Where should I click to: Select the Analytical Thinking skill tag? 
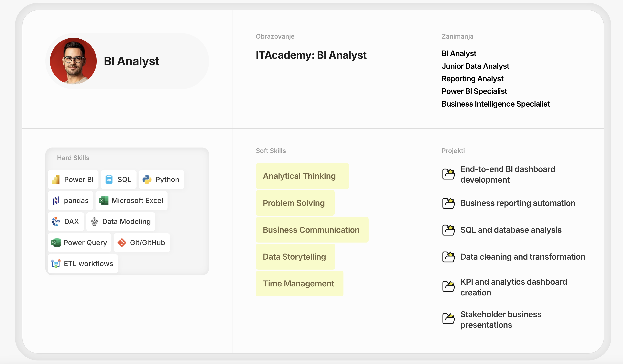(302, 176)
